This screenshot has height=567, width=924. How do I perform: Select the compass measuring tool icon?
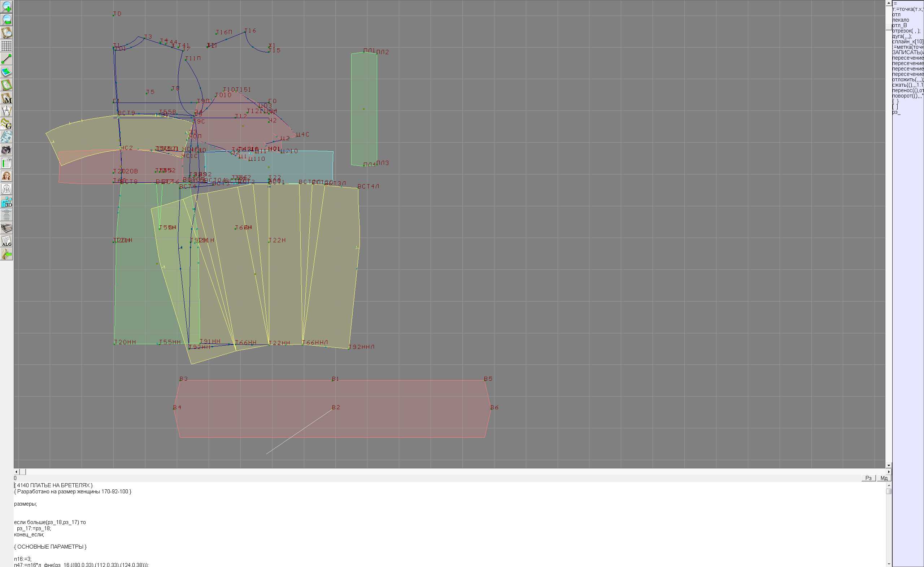(x=7, y=111)
